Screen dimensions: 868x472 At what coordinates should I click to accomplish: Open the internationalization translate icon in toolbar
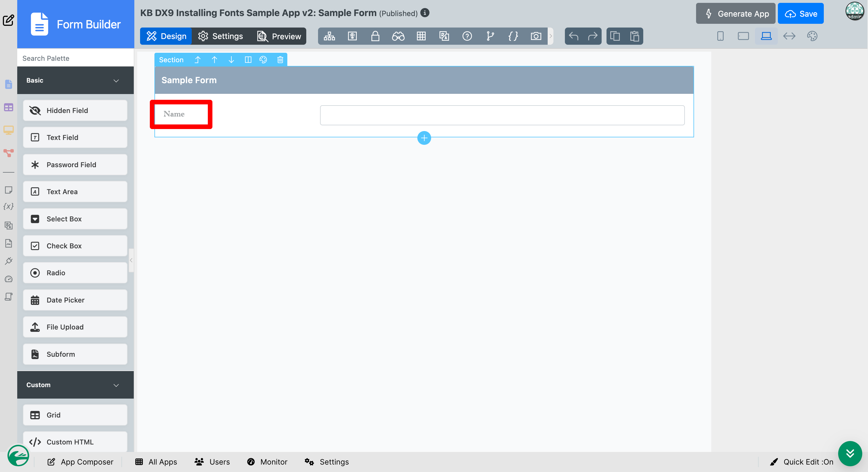(x=444, y=36)
